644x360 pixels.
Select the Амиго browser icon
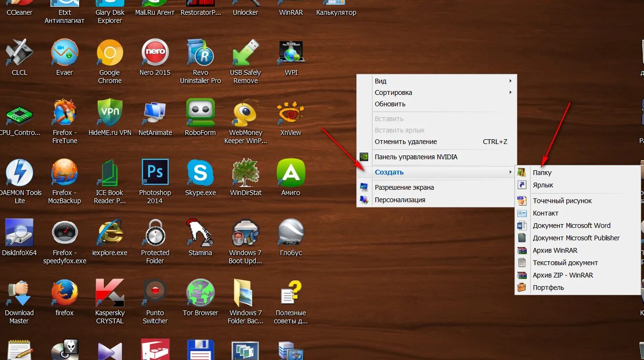click(291, 173)
